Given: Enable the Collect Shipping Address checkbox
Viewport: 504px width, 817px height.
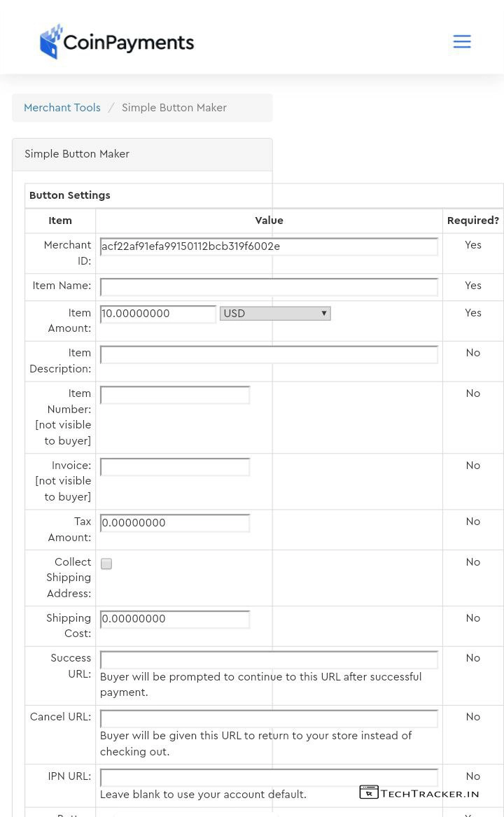Looking at the screenshot, I should coord(106,564).
